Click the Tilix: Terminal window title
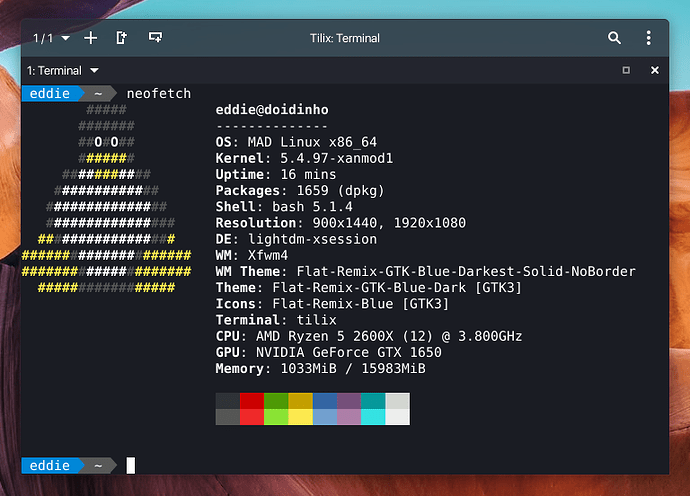This screenshot has width=690, height=496. tap(345, 38)
